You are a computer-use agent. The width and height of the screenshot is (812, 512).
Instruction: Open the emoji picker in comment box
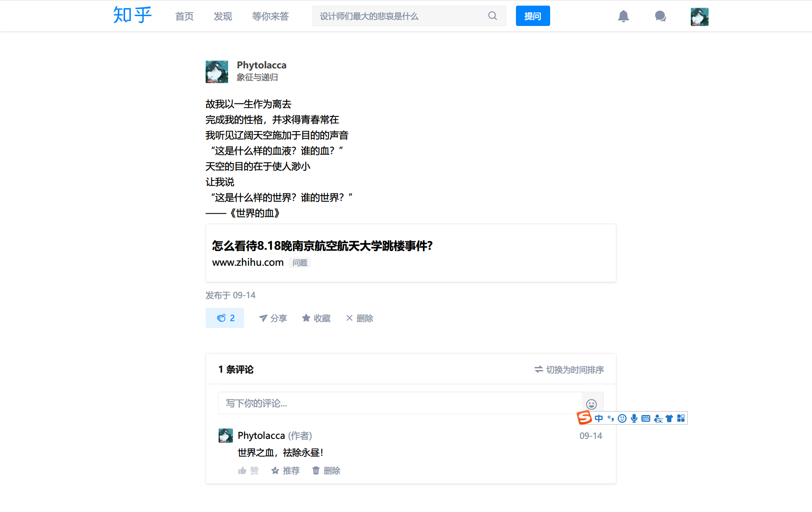coord(591,404)
